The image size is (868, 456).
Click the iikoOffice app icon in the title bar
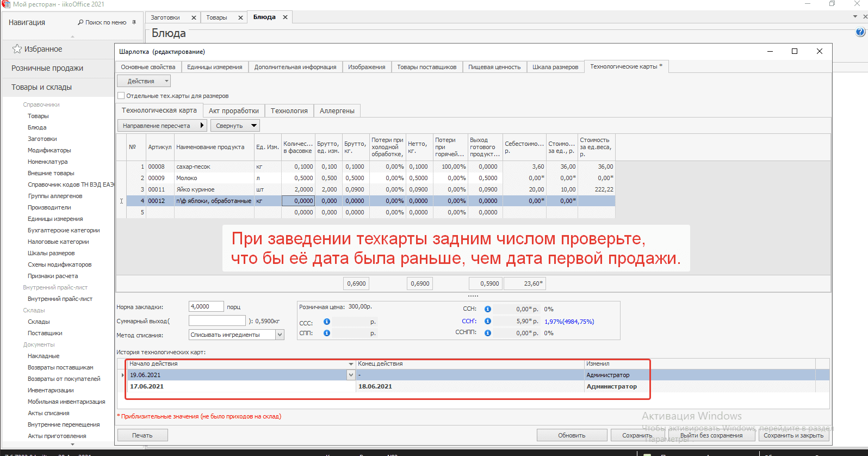coord(6,4)
